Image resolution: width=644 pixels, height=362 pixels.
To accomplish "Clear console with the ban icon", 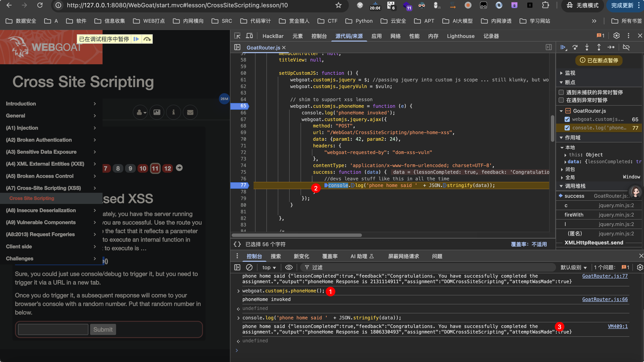I will (249, 267).
